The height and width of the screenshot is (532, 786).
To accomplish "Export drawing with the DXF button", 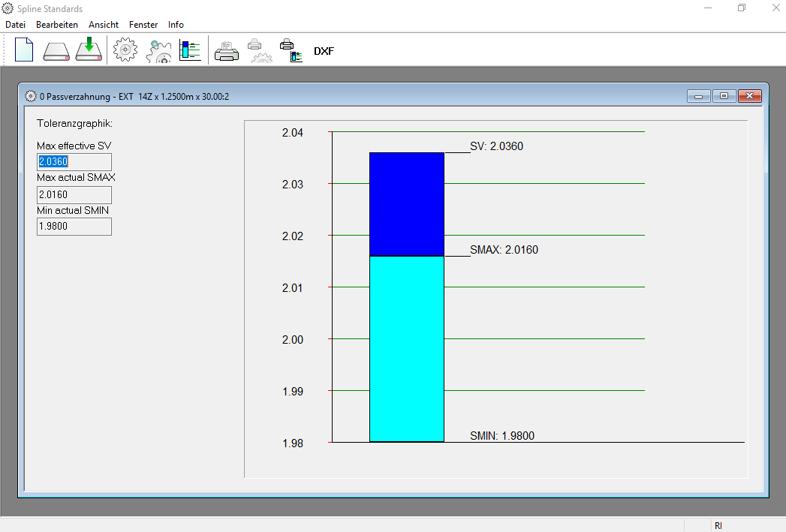I will coord(324,51).
